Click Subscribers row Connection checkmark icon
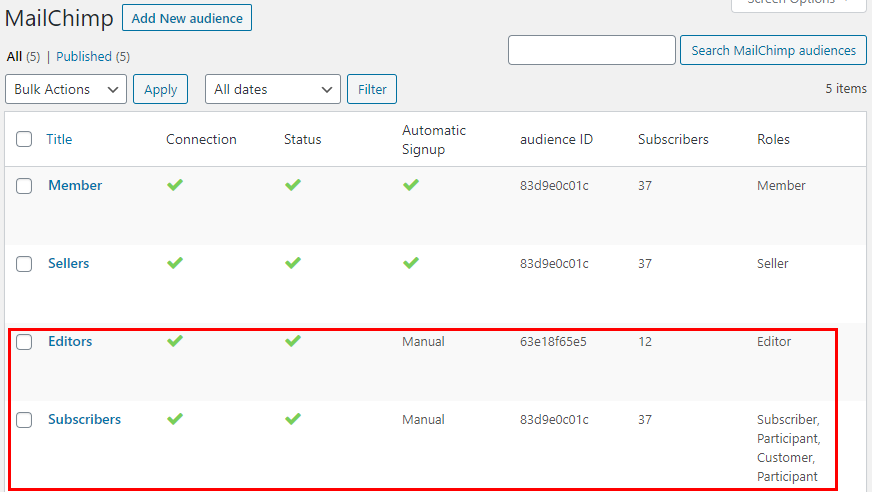The image size is (872, 492). pyautogui.click(x=175, y=418)
